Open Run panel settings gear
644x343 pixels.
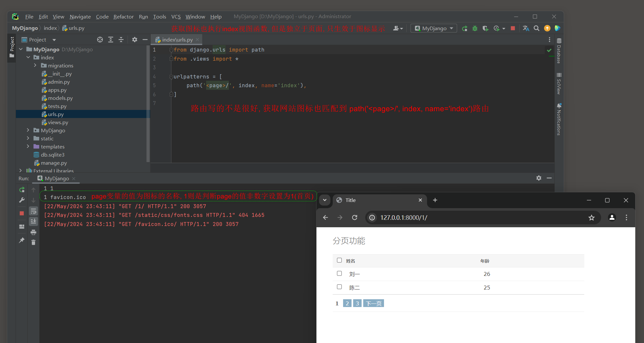539,178
